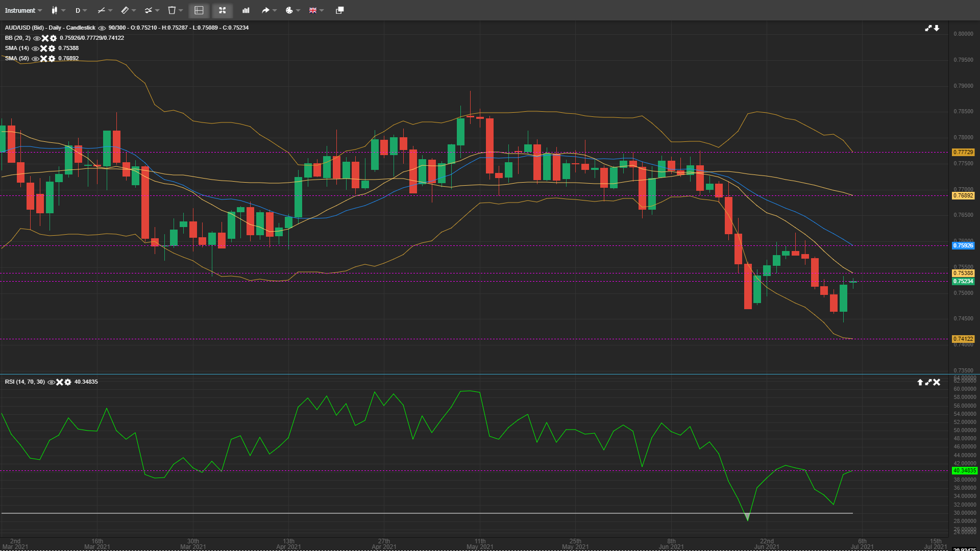
Task: Expand the delete options dropdown arrow
Action: coord(181,10)
